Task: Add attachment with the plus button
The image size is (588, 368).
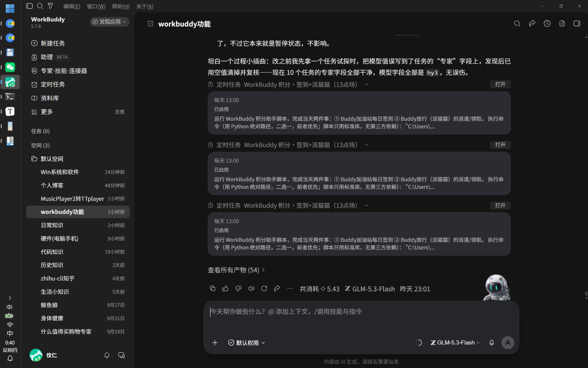Action: [x=215, y=343]
